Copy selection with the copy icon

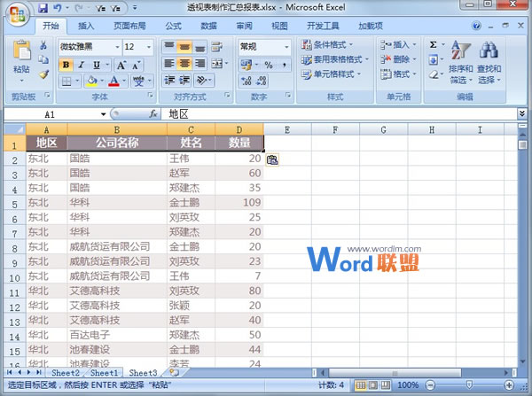point(43,59)
